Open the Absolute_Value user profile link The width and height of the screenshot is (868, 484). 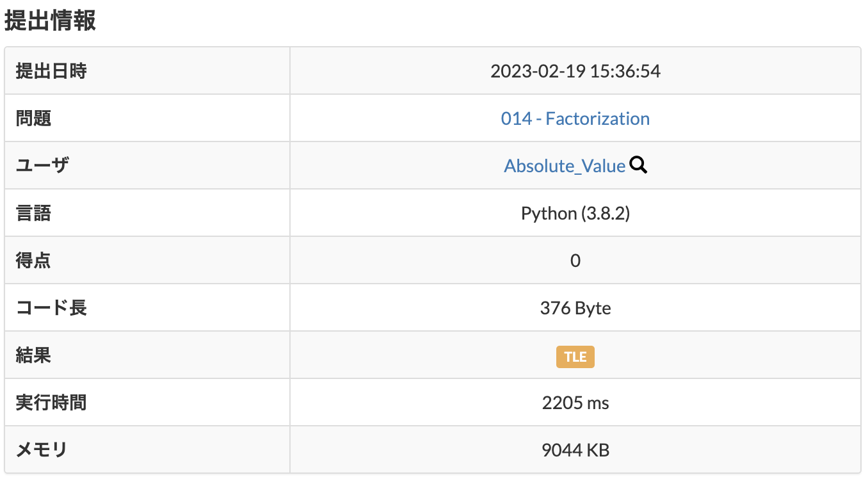click(564, 166)
